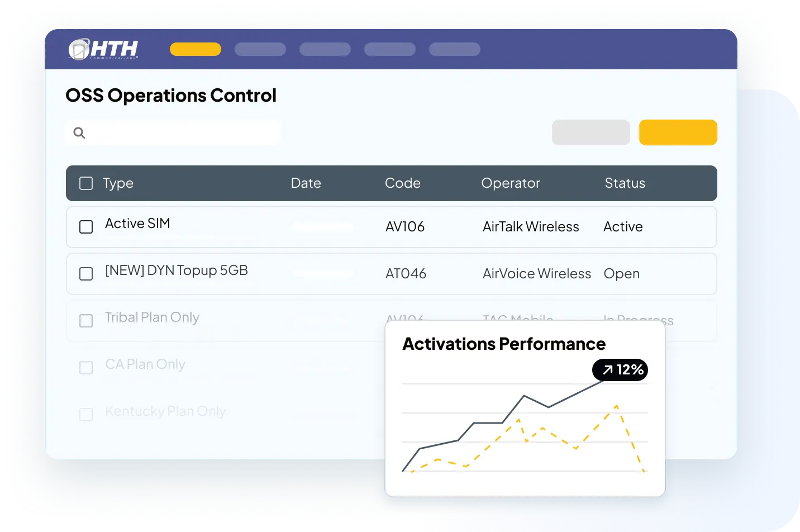Check the [NEW] DYN Topup 5GB checkbox
Screen dimensions: 800x532
coord(86,274)
